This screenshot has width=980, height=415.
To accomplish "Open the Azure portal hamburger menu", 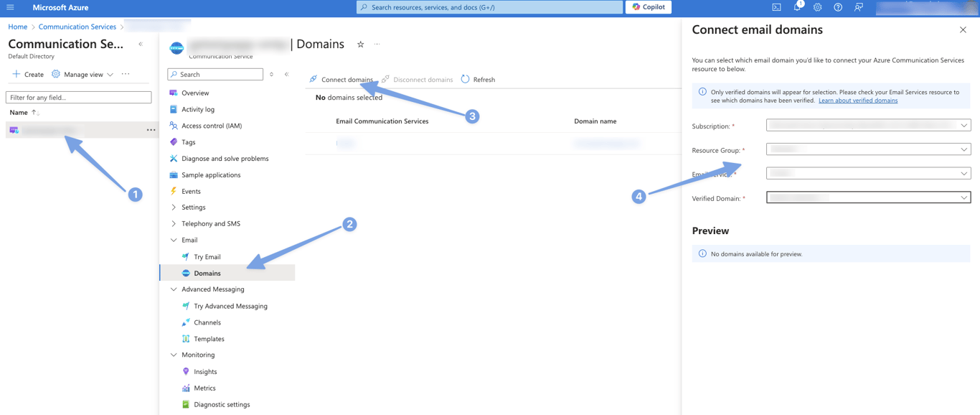I will tap(10, 7).
